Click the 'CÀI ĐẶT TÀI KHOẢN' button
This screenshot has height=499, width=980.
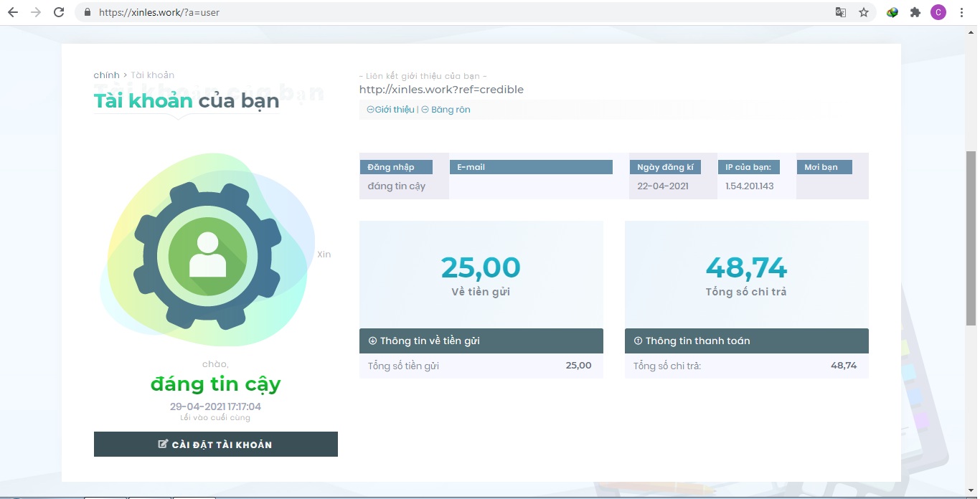point(215,445)
